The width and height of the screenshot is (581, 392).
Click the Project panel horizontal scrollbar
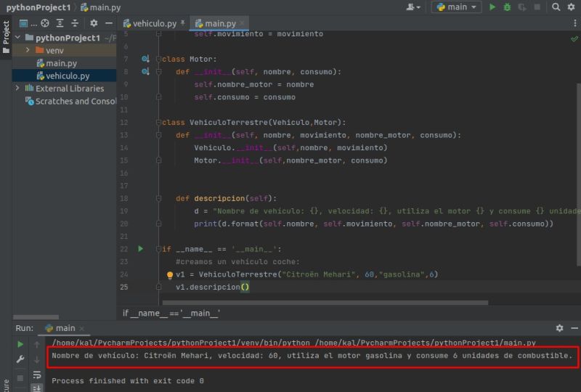tap(36, 317)
